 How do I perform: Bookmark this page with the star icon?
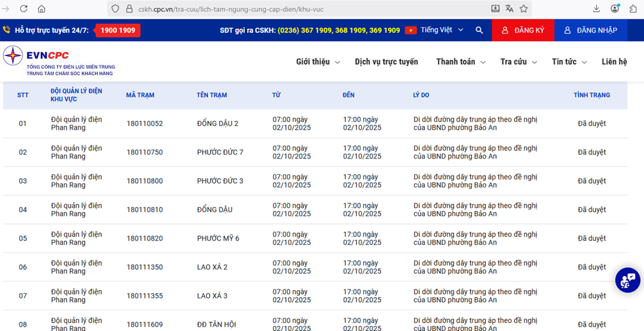coord(524,9)
